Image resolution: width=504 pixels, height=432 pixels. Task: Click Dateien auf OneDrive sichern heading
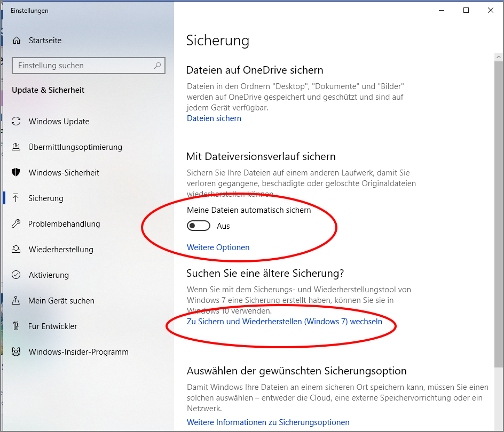point(255,70)
